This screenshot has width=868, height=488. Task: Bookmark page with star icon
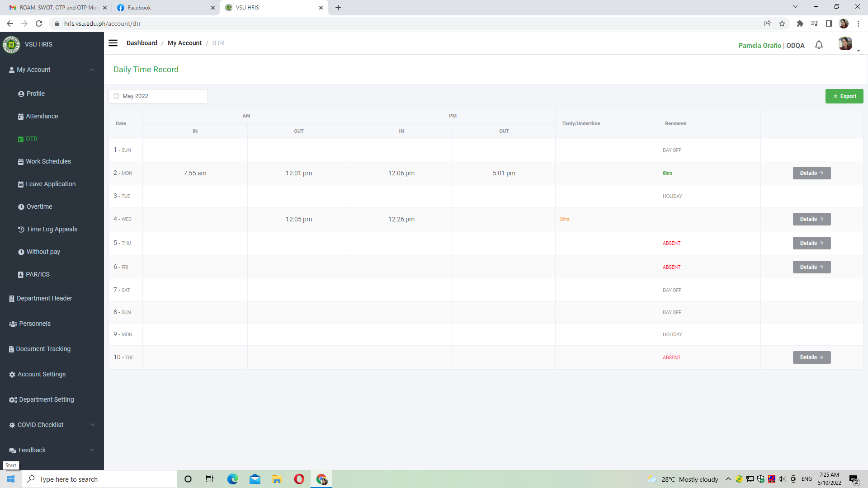[782, 23]
